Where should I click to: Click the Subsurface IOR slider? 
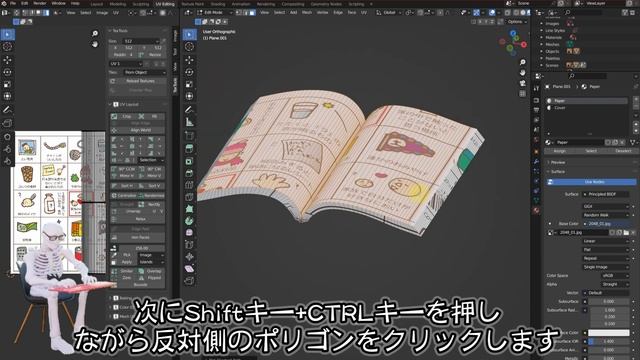[609, 341]
